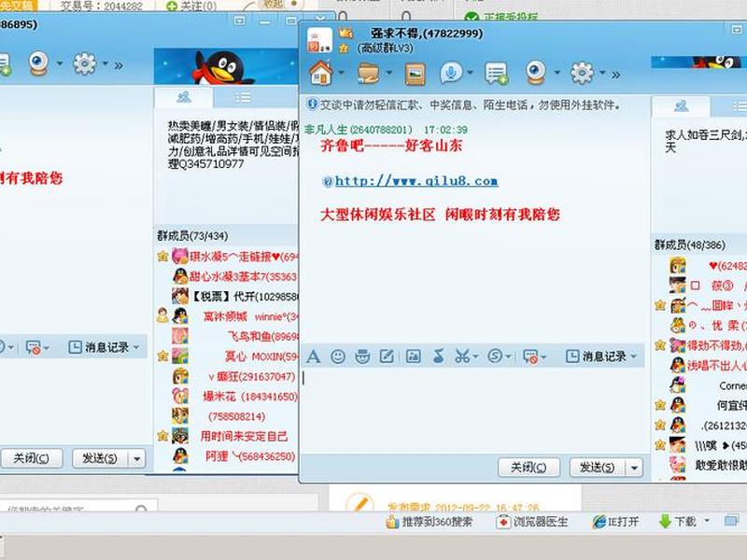The image size is (747, 560).
Task: Expand scissors screenshot options arrow
Action: 475,357
